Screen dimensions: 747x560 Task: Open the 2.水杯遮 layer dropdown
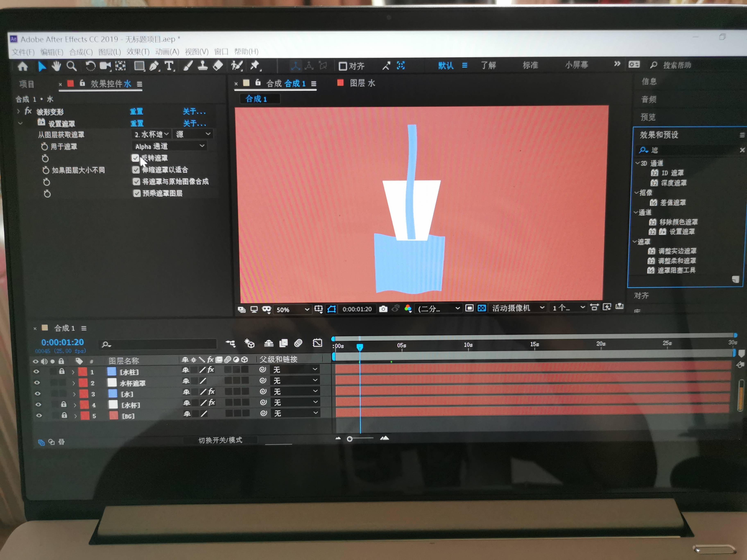152,134
